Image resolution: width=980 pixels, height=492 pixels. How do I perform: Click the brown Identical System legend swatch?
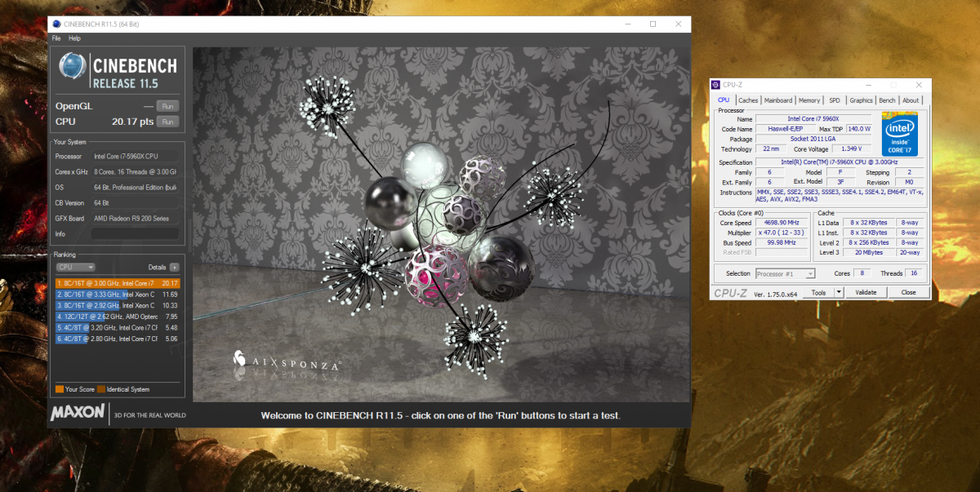coord(101,389)
